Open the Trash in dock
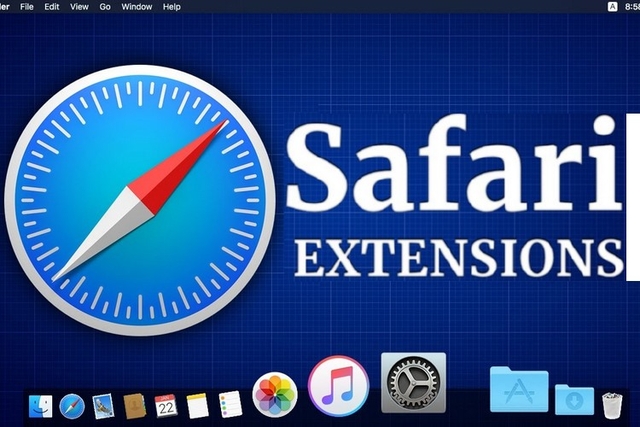This screenshot has height=427, width=640. pyautogui.click(x=612, y=405)
